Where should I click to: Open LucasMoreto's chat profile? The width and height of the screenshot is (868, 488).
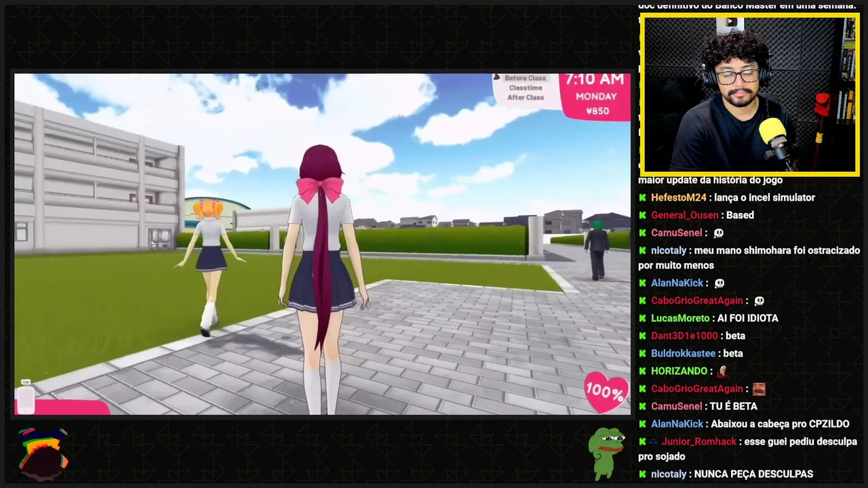[x=680, y=318]
